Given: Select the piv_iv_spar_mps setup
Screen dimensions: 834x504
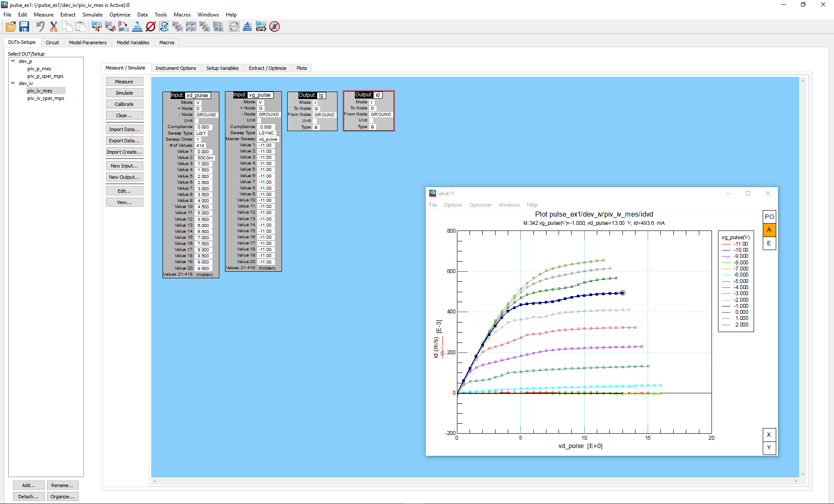Looking at the screenshot, I should tap(46, 98).
